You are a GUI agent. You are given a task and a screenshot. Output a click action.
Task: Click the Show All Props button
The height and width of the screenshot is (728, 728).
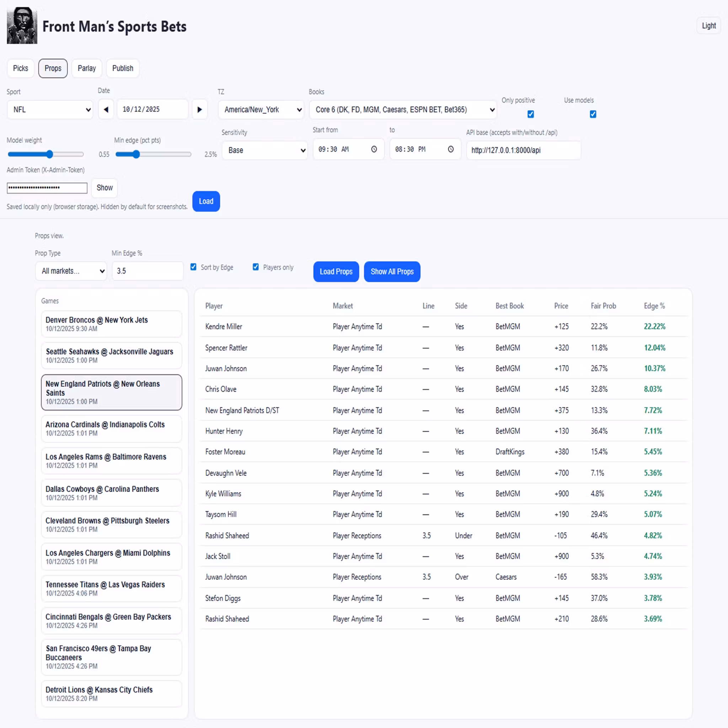[x=392, y=272]
